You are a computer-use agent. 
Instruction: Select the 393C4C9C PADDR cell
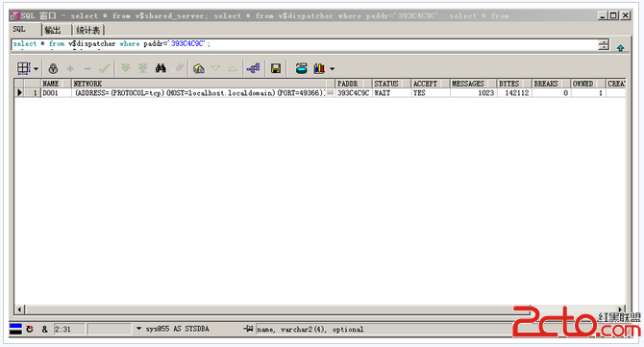click(x=354, y=93)
